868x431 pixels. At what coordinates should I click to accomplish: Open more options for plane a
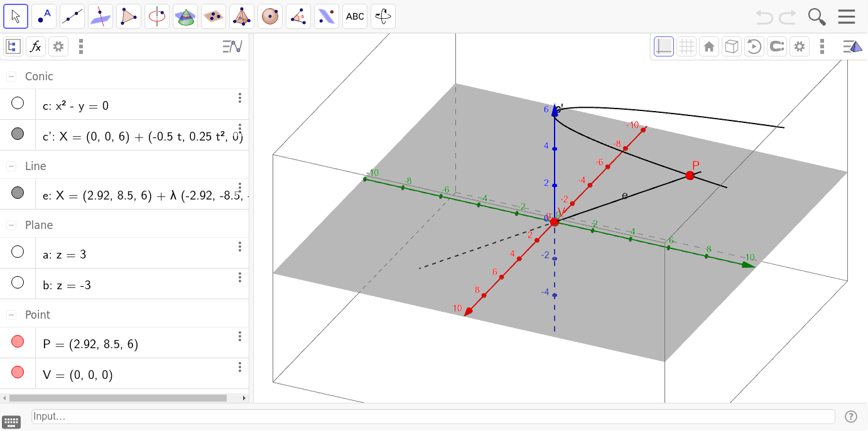(x=239, y=247)
